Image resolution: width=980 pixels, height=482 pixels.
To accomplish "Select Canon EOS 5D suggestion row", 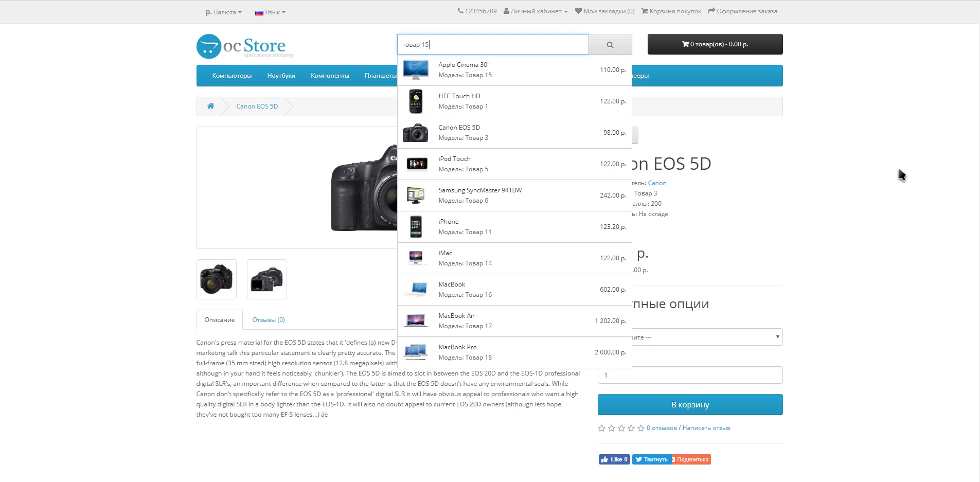I will pos(514,133).
